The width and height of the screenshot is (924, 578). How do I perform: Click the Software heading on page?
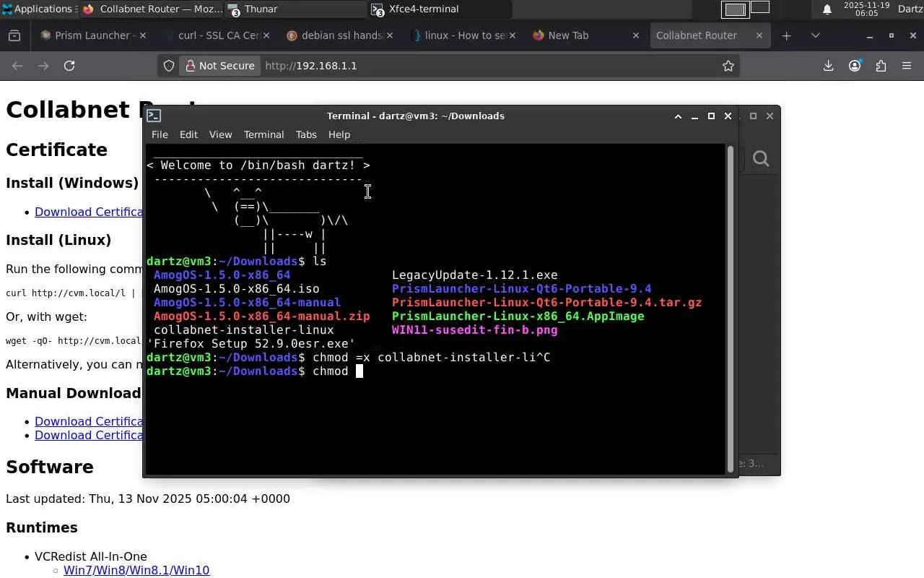(x=50, y=467)
